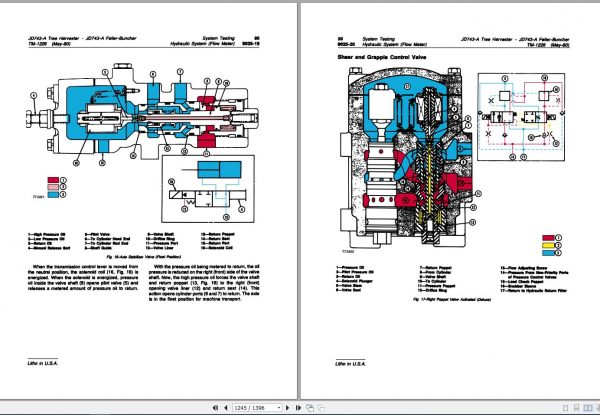Screen dimensions: 600x415
Task: Switch to single page layout icon
Action: pos(566,408)
